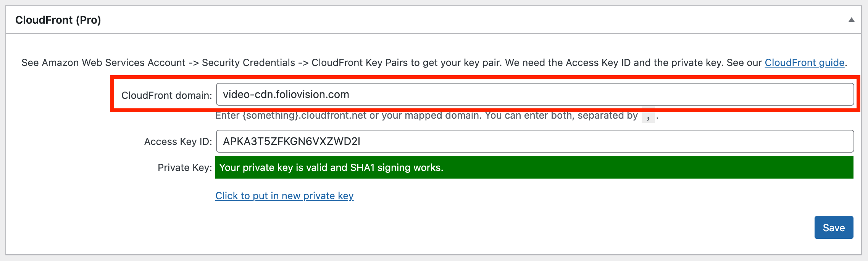868x261 pixels.
Task: Click the "Access Key ID:" label
Action: pyautogui.click(x=178, y=142)
